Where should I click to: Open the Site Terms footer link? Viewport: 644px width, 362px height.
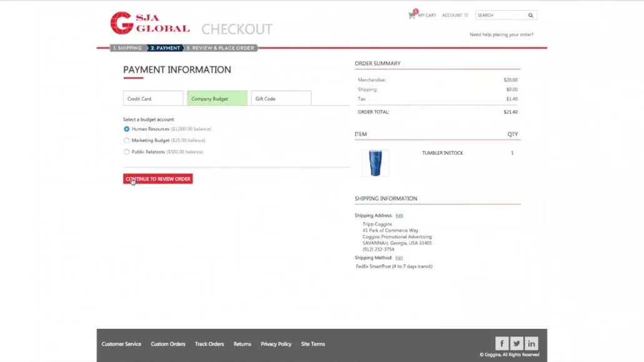[x=313, y=344]
